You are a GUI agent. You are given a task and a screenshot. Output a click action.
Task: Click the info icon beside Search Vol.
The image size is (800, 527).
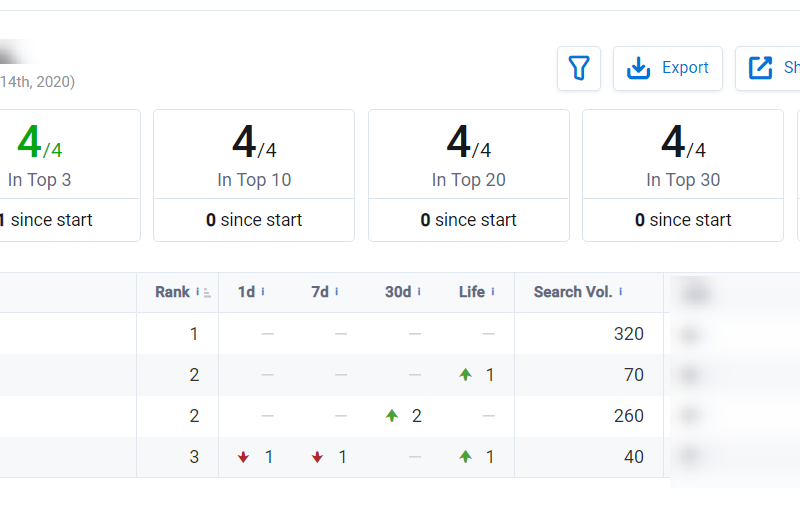tap(621, 292)
